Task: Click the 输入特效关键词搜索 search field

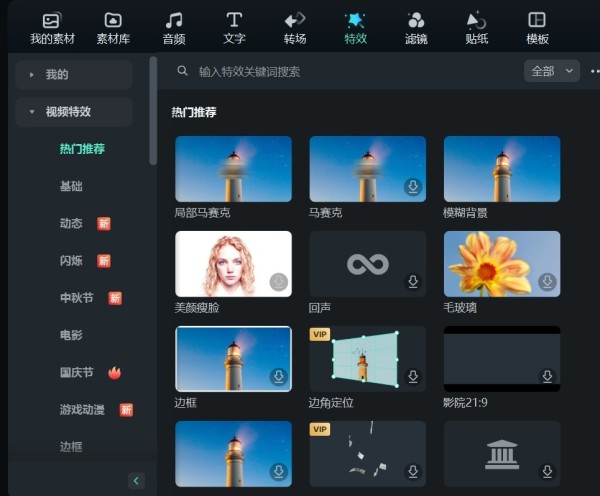Action: (x=249, y=72)
